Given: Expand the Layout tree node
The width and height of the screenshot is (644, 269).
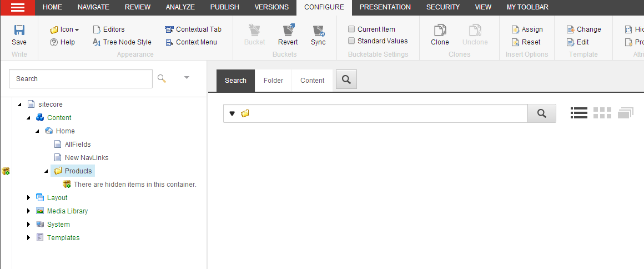Looking at the screenshot, I should 28,197.
